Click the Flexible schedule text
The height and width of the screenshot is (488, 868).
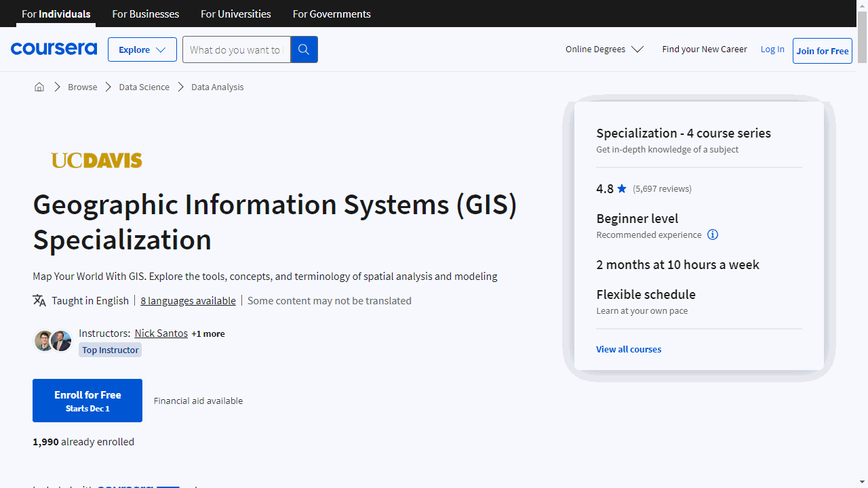pyautogui.click(x=646, y=294)
